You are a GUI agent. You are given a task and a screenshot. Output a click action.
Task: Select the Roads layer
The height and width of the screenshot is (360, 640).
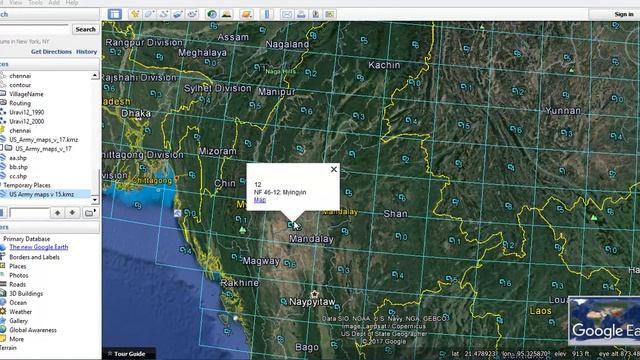click(18, 284)
